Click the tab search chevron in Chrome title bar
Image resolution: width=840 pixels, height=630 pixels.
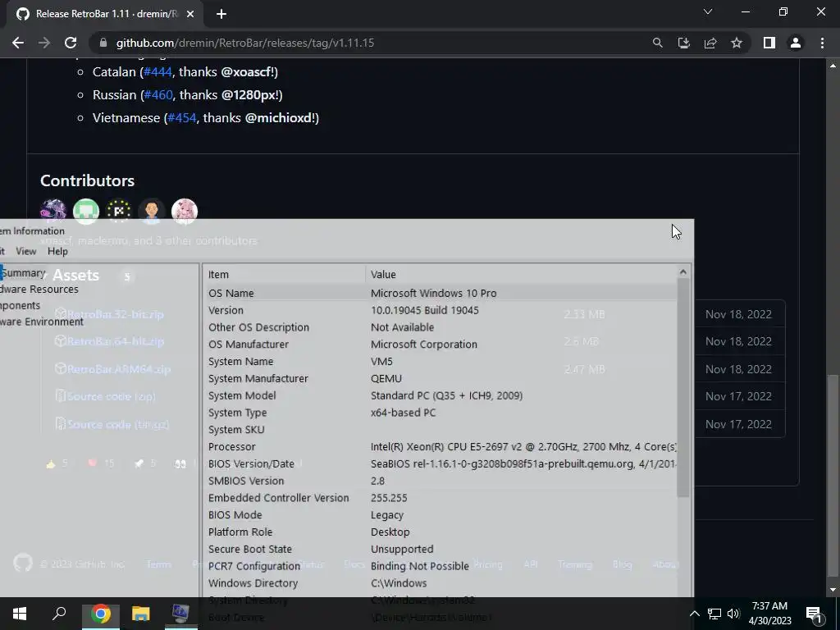pos(708,11)
